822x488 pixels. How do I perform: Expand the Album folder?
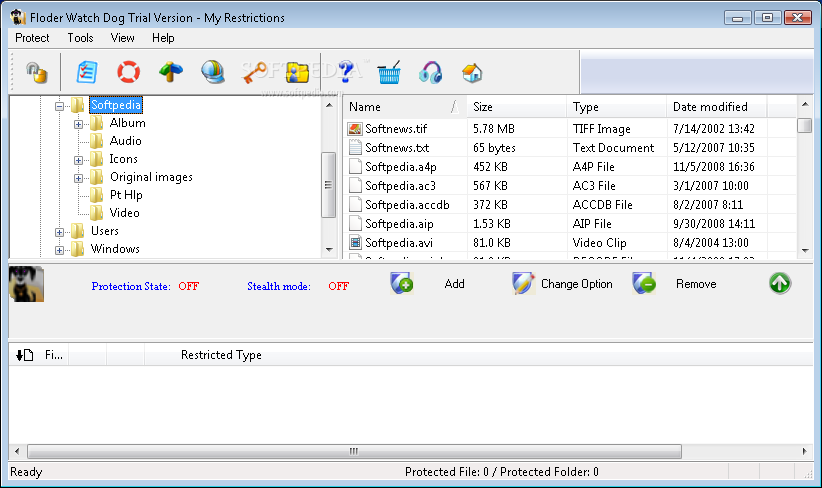78,124
